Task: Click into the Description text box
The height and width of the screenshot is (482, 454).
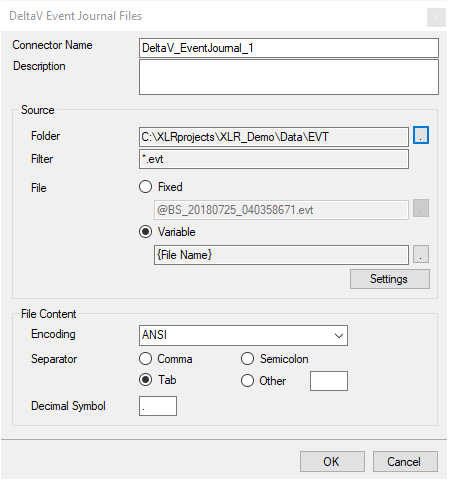Action: [289, 77]
